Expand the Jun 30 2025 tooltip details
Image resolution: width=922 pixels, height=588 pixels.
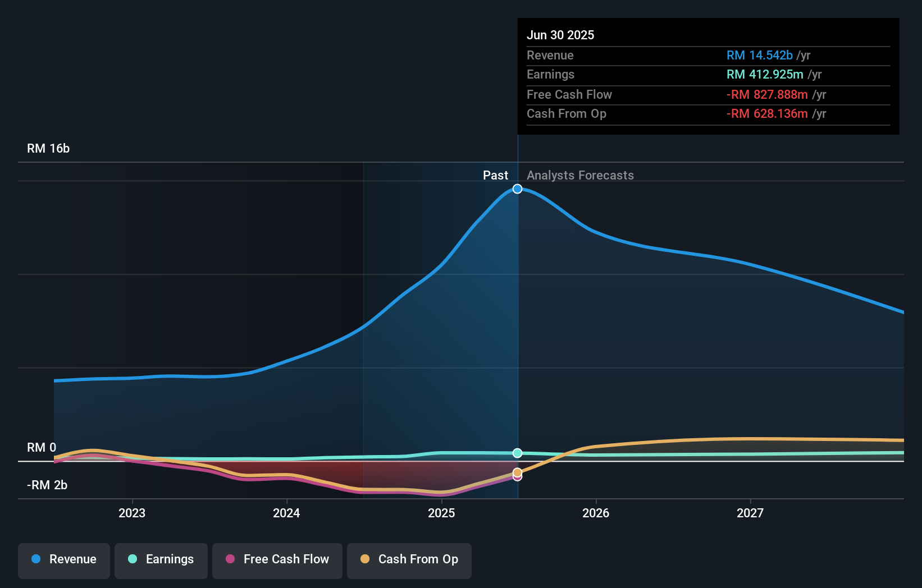560,35
